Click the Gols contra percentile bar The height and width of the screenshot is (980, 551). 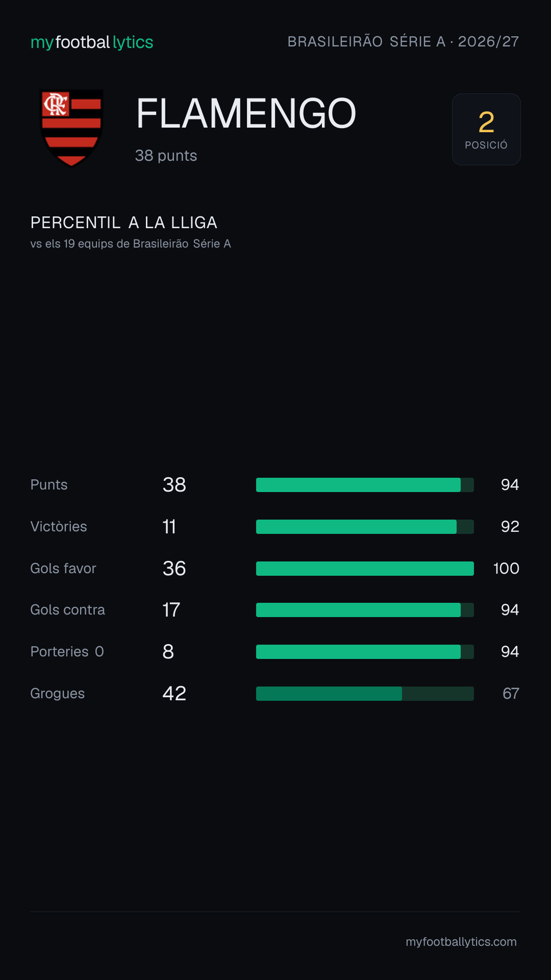point(365,610)
